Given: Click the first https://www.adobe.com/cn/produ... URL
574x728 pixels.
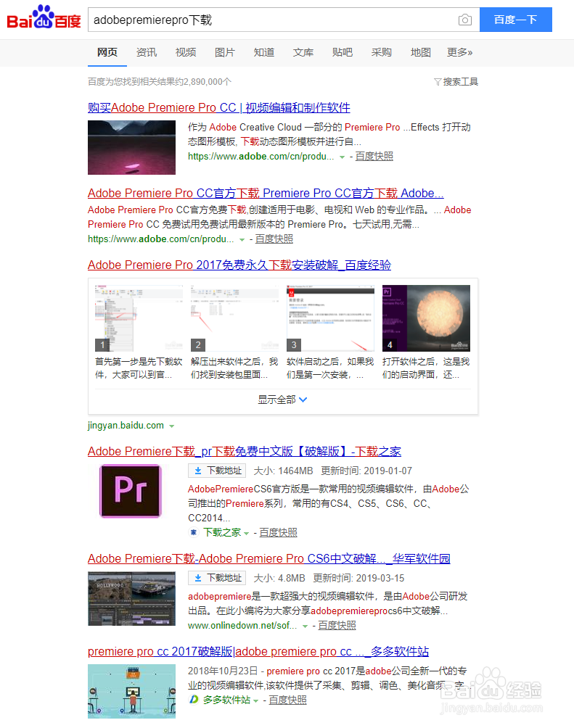Looking at the screenshot, I should (261, 157).
